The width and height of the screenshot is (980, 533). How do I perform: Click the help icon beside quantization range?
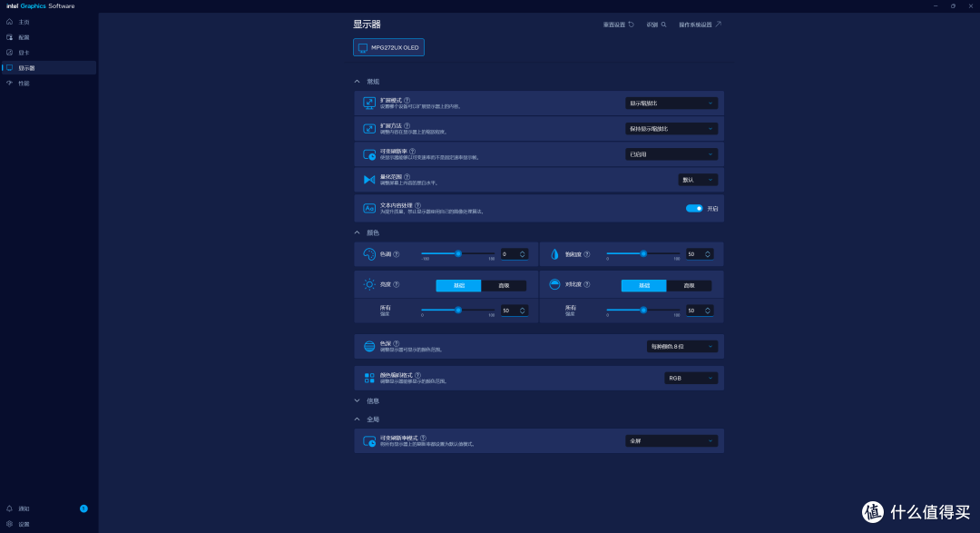click(407, 177)
